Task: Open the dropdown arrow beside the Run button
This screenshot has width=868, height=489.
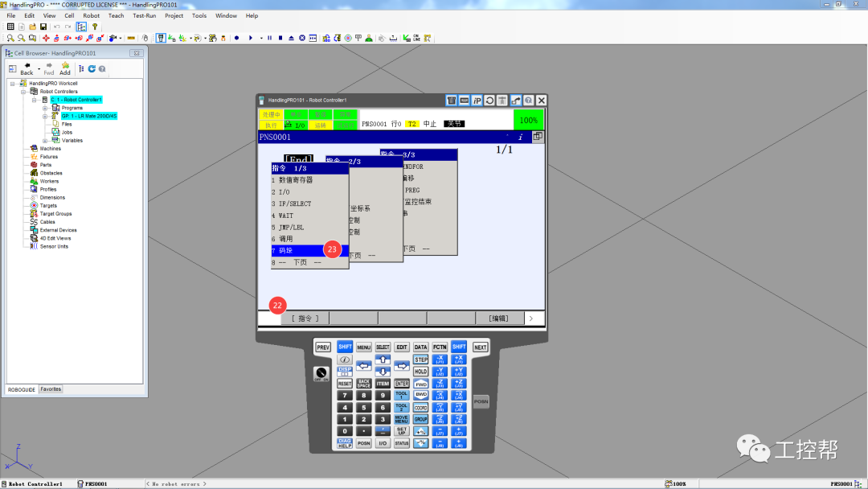Action: tap(260, 39)
